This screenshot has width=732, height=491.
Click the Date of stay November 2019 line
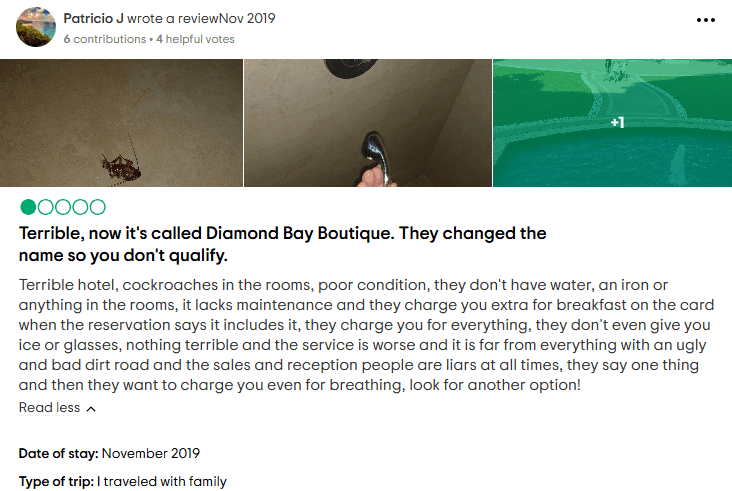109,453
